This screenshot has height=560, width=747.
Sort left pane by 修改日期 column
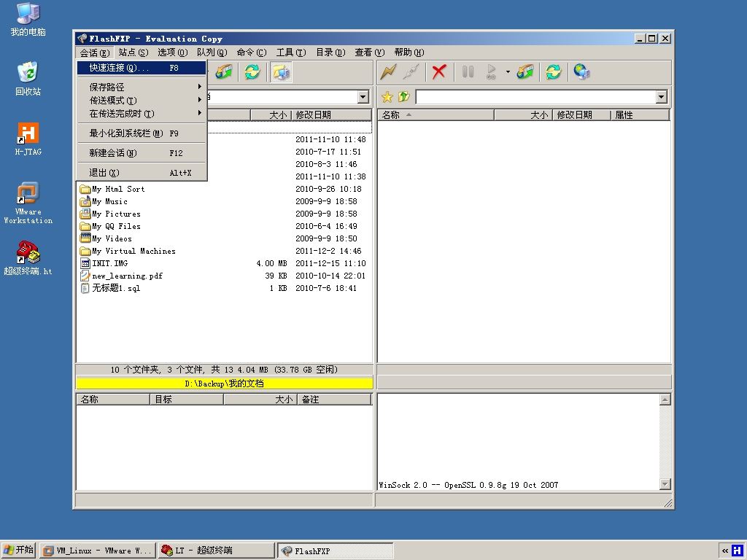pos(331,114)
